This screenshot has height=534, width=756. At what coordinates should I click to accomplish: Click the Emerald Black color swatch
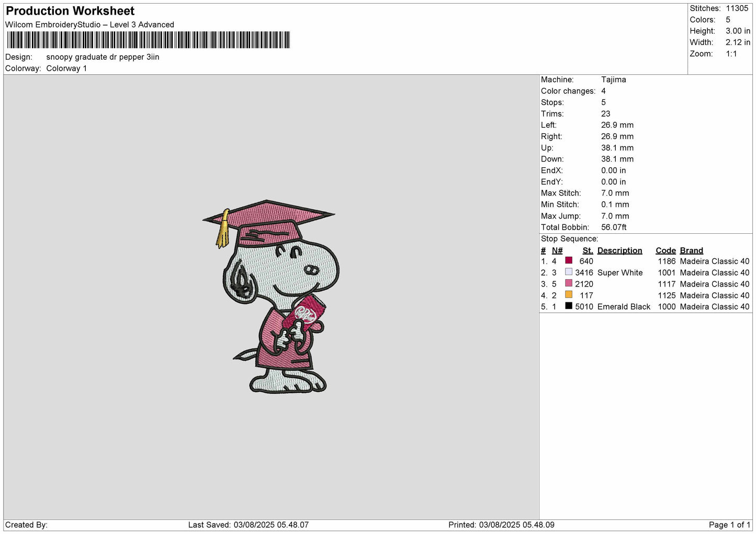[569, 306]
